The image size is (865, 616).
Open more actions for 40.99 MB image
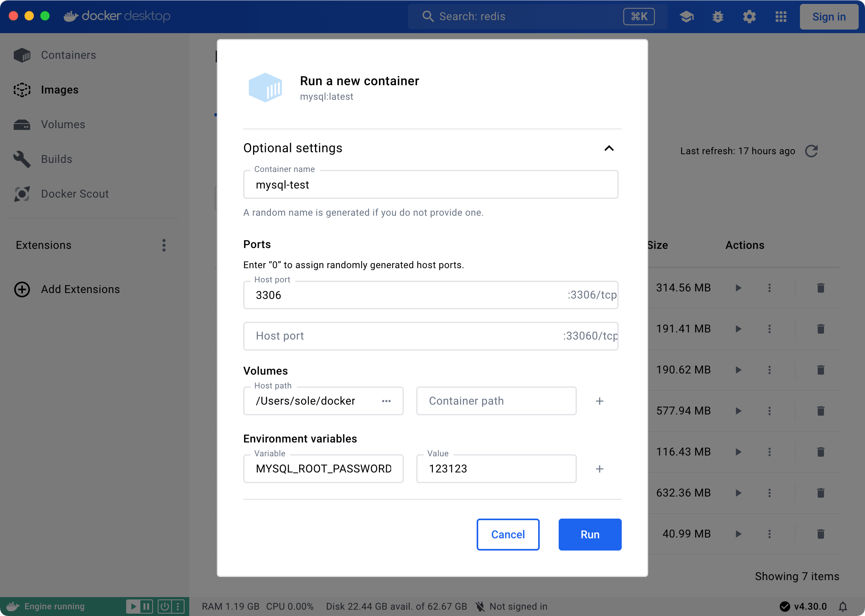(x=770, y=534)
